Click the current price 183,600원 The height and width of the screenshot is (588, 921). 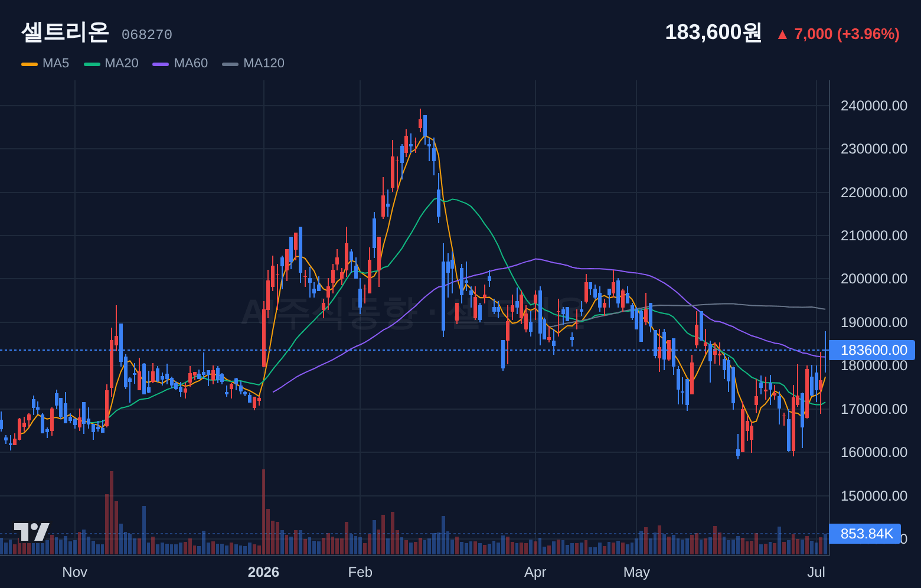coord(713,32)
